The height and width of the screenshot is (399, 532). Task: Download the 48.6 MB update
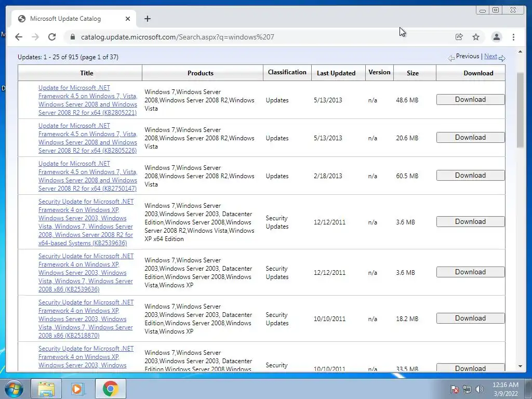470,99
